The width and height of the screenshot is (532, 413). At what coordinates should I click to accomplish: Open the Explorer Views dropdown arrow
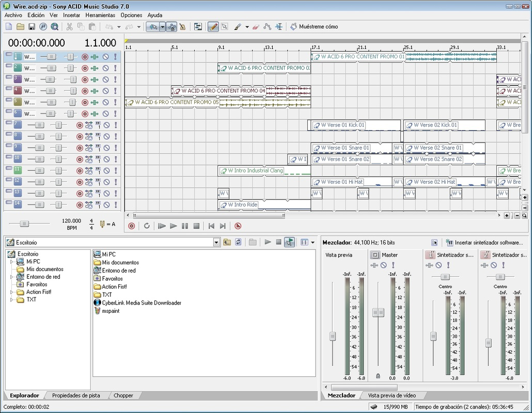(312, 243)
